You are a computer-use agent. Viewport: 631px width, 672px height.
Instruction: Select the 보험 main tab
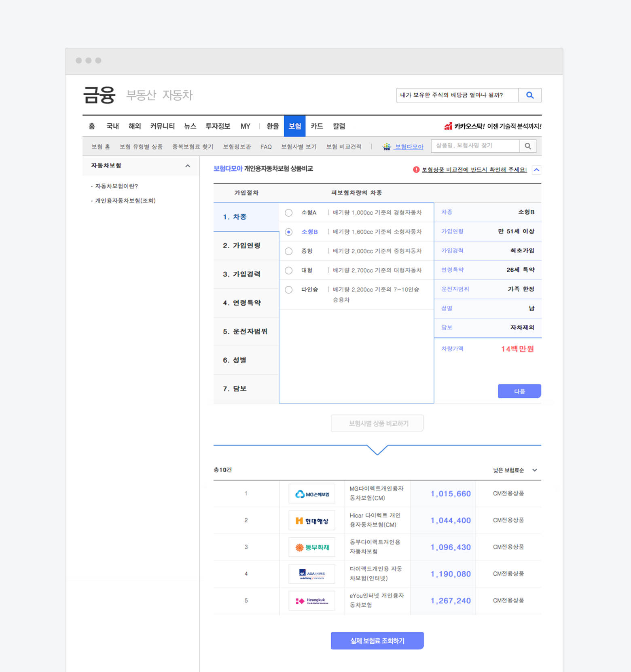coord(295,126)
